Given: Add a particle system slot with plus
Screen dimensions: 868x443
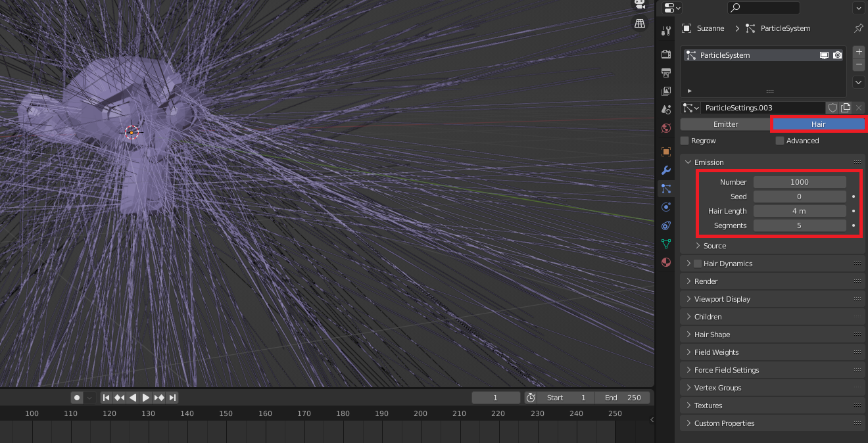Looking at the screenshot, I should pyautogui.click(x=859, y=51).
